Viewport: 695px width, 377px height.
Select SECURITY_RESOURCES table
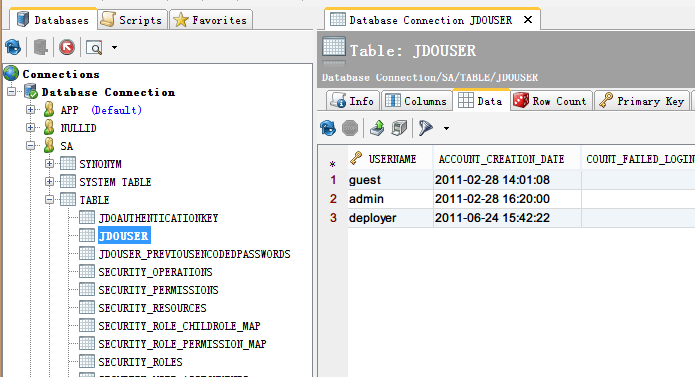point(152,308)
